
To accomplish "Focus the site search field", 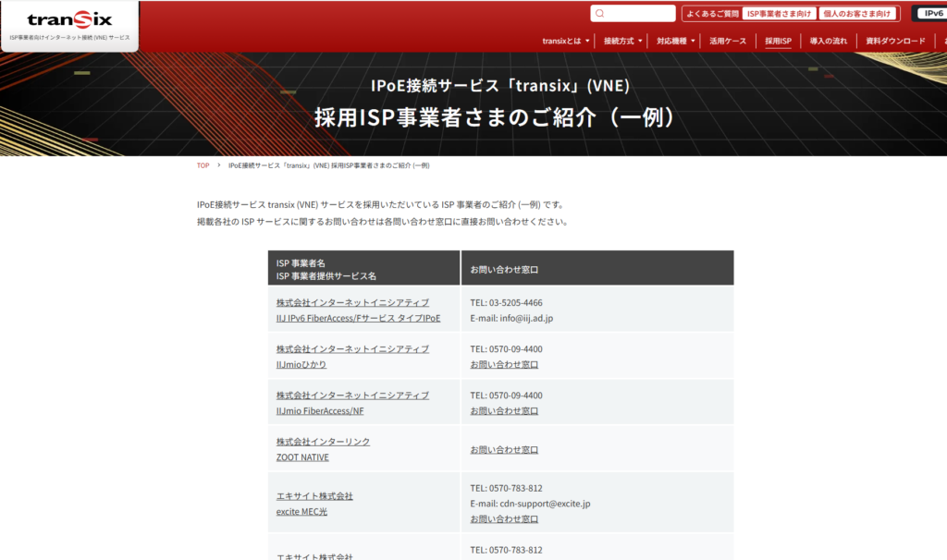I will click(633, 13).
